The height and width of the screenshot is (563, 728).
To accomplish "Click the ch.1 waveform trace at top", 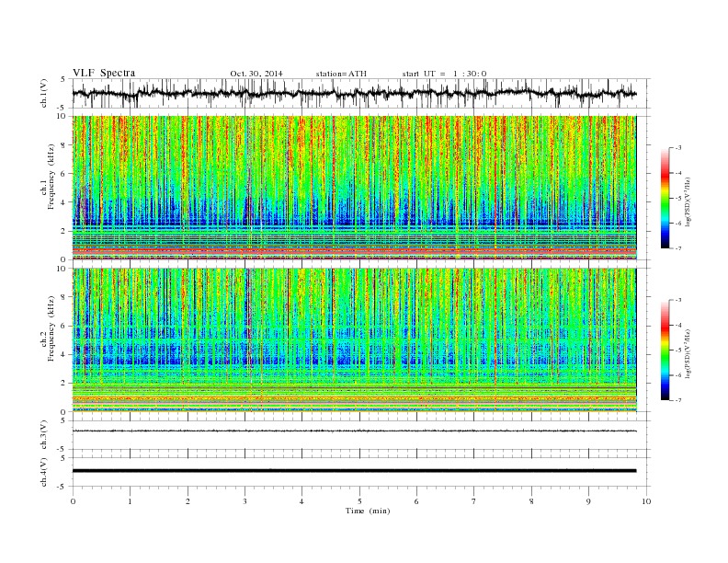I will pos(354,93).
